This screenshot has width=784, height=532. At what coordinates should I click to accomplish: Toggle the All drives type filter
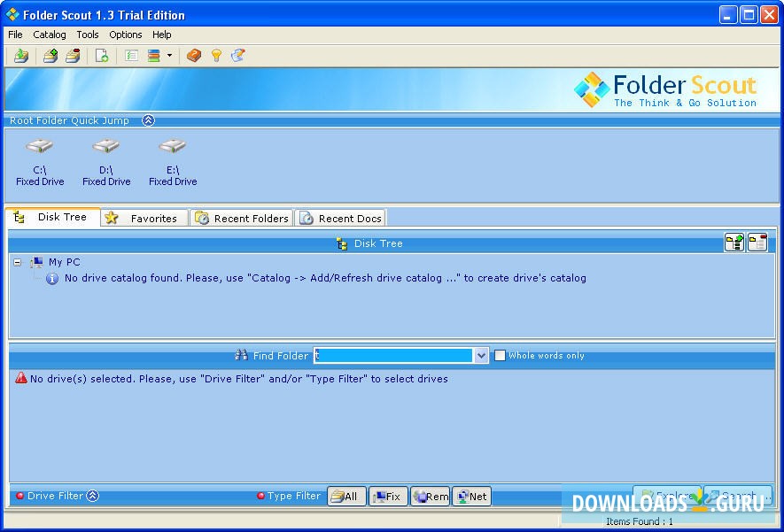click(x=346, y=497)
